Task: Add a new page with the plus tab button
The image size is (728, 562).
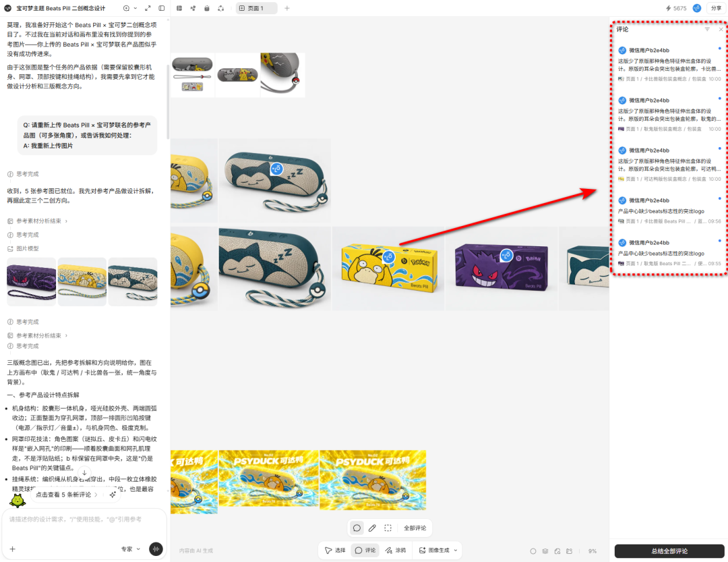Action: [x=287, y=8]
